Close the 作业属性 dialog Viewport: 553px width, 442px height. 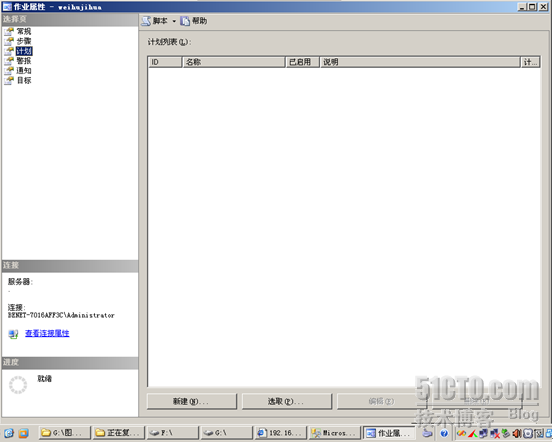pos(544,6)
